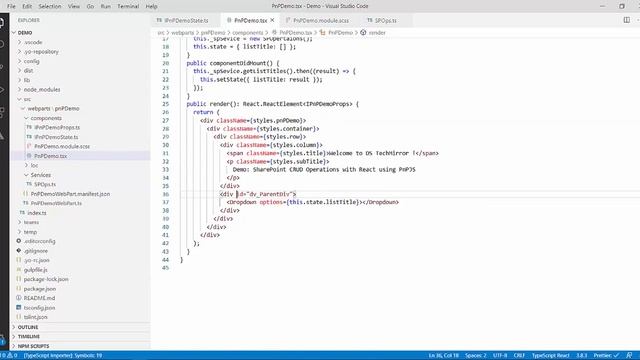
Task: Change indentation via Spaces: 2
Action: [476, 356]
